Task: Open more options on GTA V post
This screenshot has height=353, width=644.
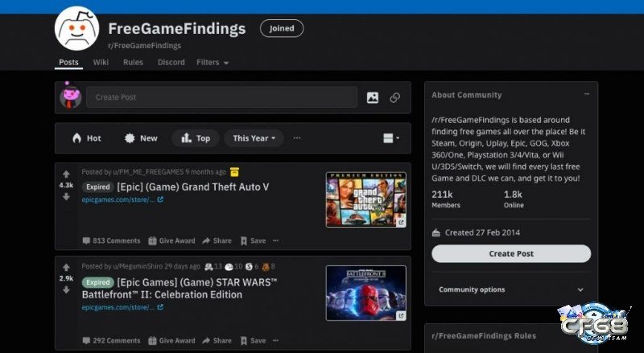Action: point(275,240)
